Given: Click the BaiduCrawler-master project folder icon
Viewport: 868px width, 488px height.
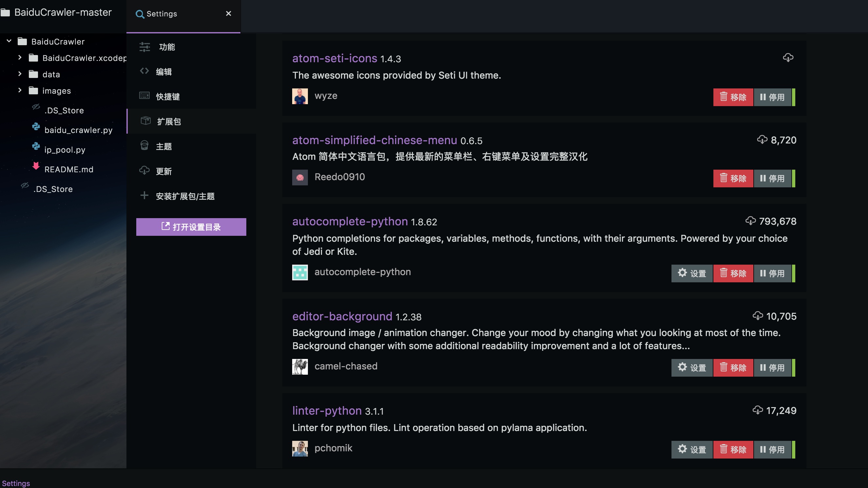Looking at the screenshot, I should point(5,13).
